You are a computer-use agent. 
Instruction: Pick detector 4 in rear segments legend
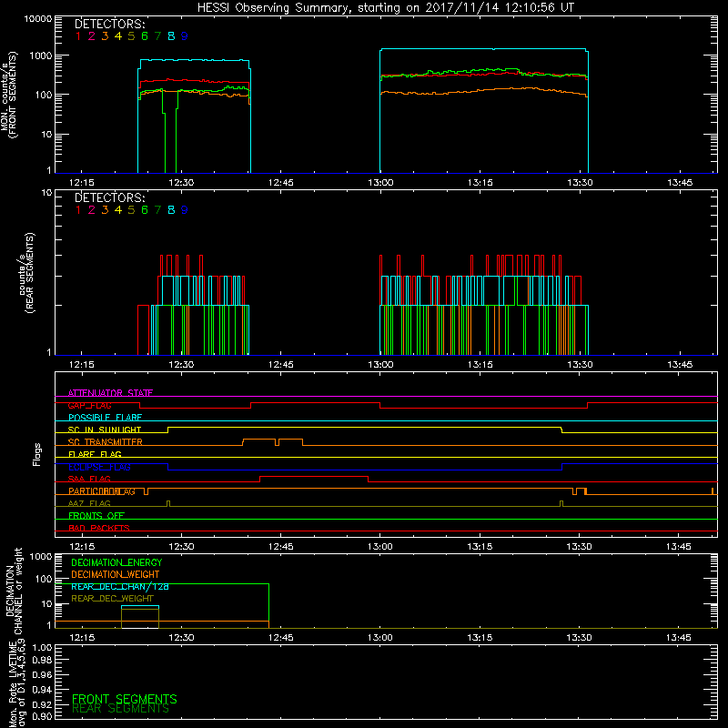118,210
